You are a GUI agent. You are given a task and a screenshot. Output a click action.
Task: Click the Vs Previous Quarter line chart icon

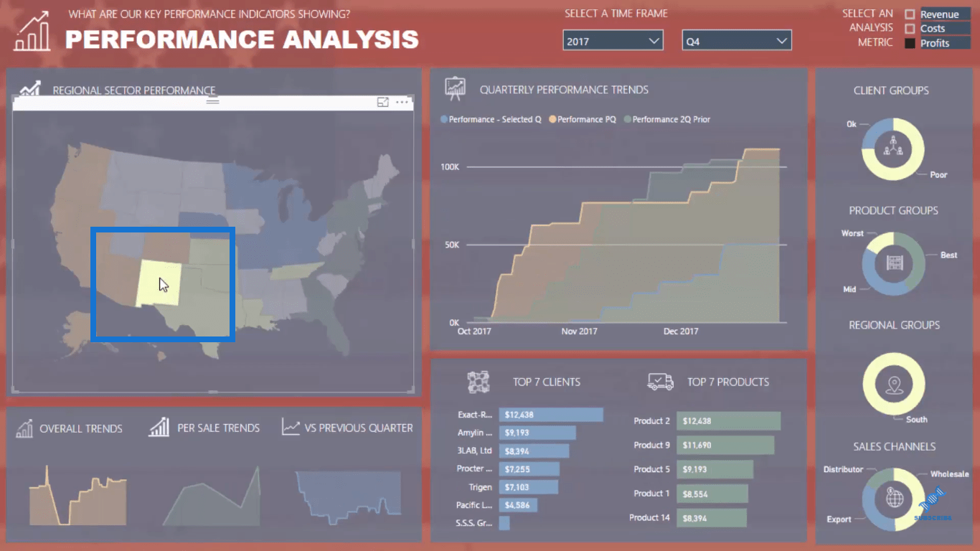(x=291, y=427)
